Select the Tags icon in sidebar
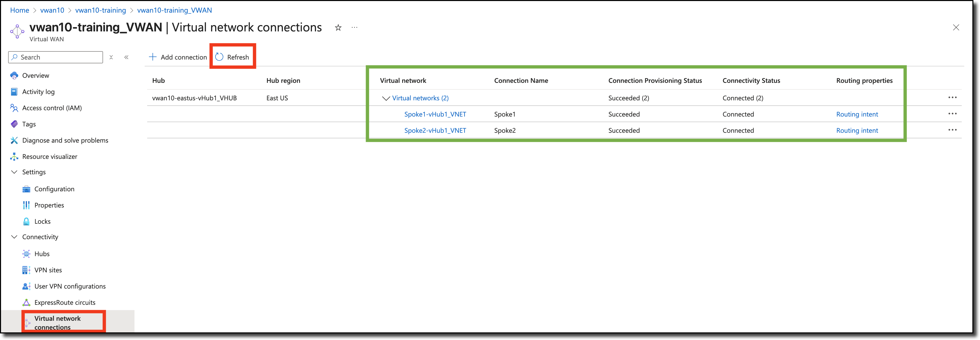 coord(14,124)
